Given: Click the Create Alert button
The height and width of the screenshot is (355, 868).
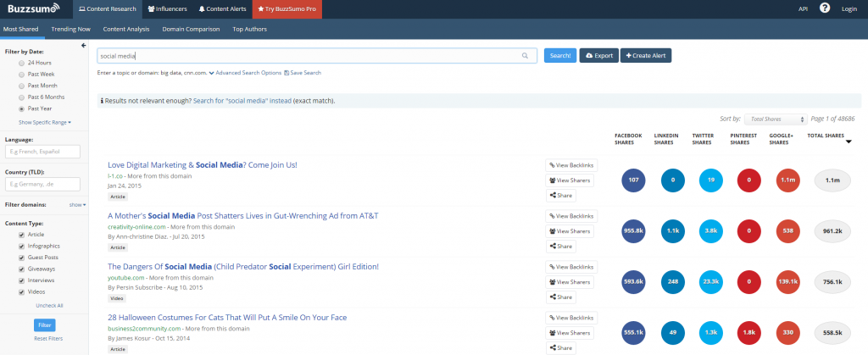Looking at the screenshot, I should pyautogui.click(x=646, y=56).
